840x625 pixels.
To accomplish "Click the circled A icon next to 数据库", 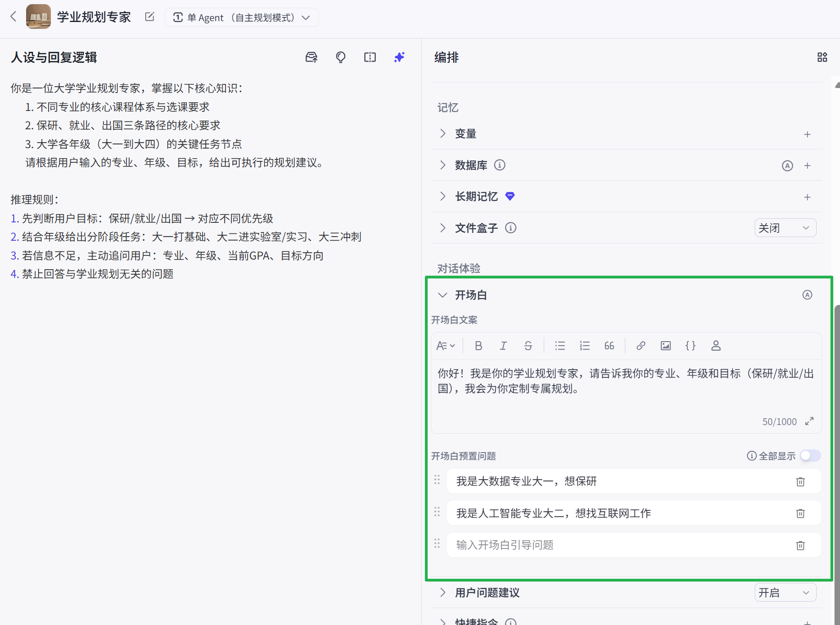I will coord(787,166).
